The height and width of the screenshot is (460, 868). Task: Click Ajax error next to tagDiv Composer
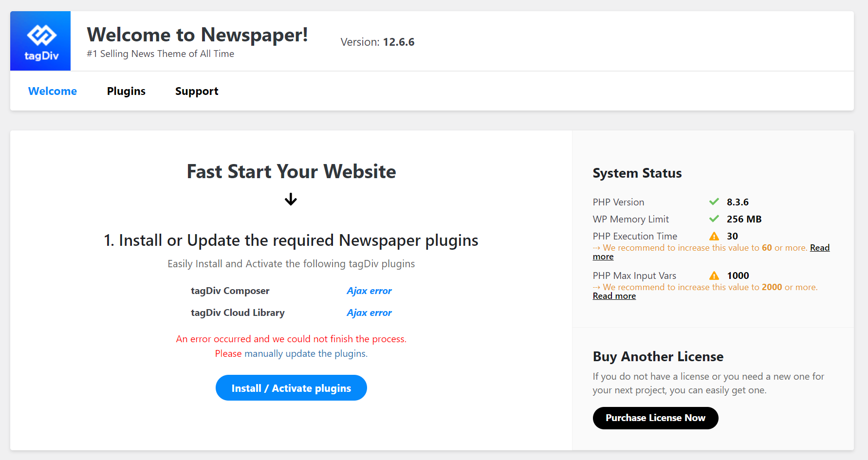[x=369, y=291]
